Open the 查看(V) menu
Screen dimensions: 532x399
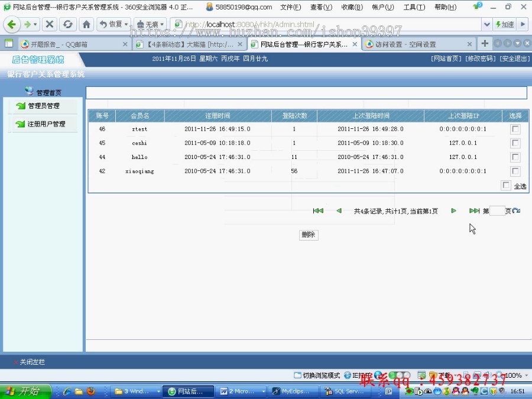tap(321, 7)
